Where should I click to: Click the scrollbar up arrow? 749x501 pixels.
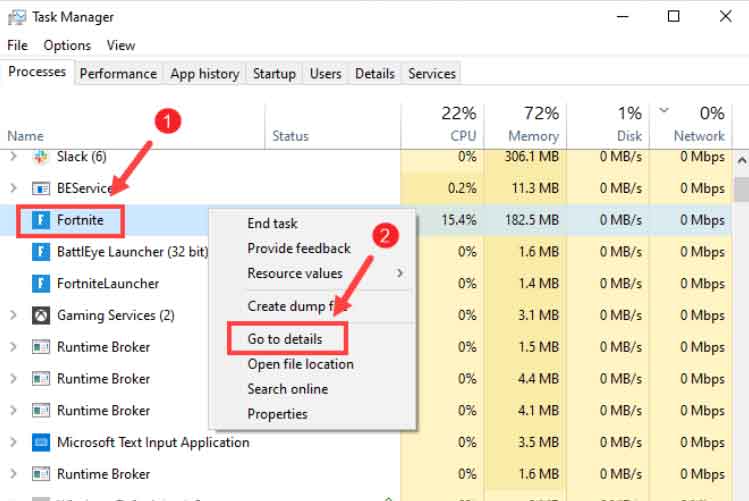pyautogui.click(x=741, y=160)
